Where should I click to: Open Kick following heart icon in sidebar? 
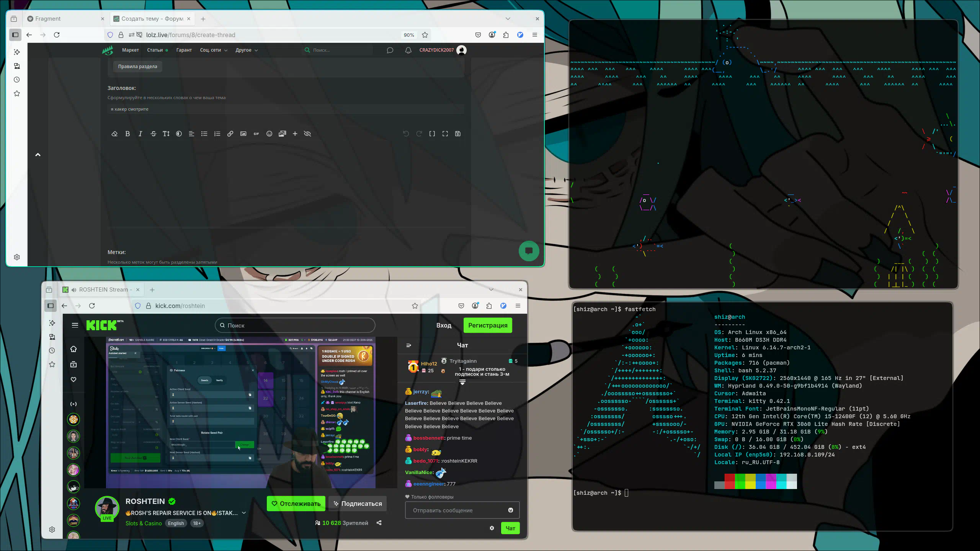point(73,380)
